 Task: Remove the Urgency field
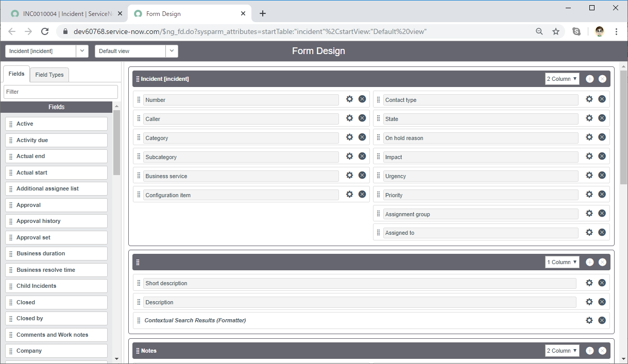602,176
